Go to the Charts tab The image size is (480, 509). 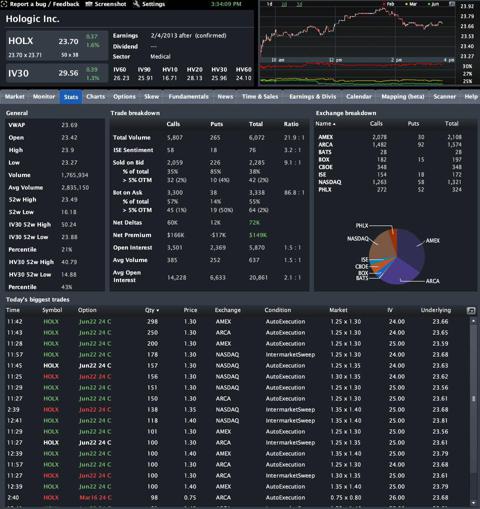coord(96,97)
